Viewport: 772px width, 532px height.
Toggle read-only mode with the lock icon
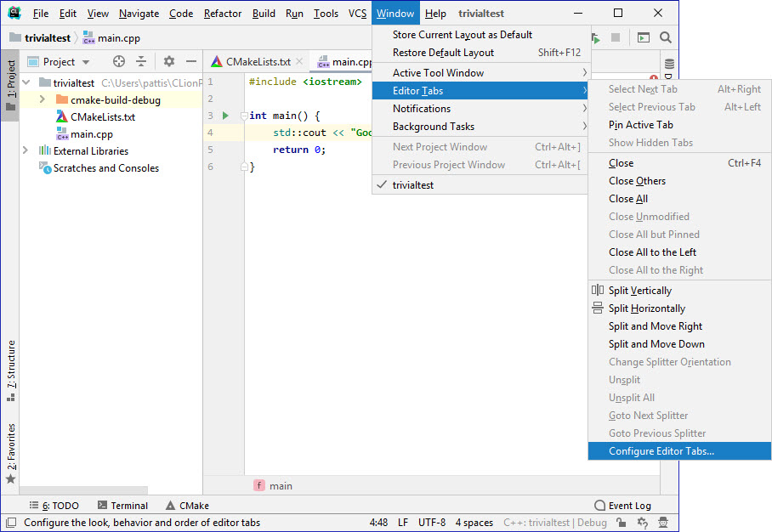[x=622, y=524]
